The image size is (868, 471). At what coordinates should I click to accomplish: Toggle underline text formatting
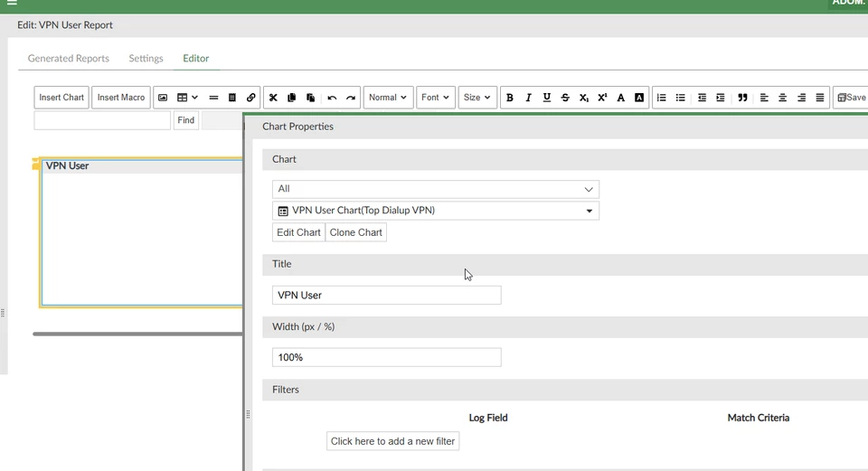pyautogui.click(x=546, y=98)
